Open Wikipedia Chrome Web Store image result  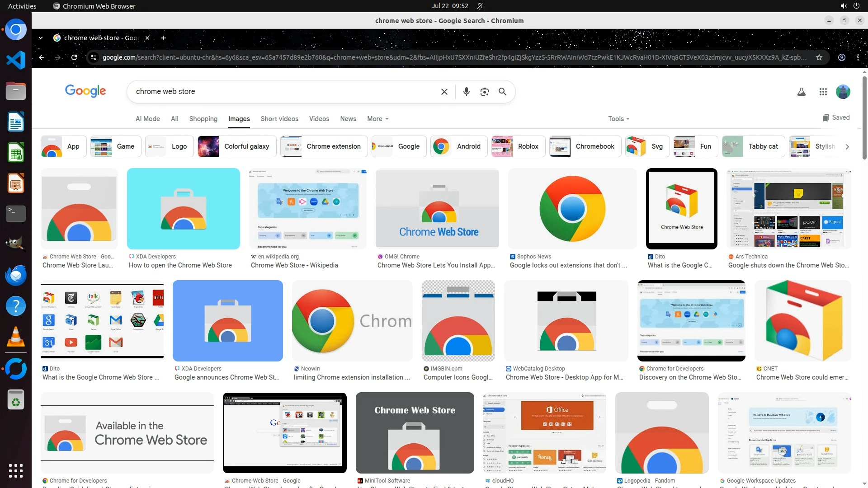pos(307,209)
